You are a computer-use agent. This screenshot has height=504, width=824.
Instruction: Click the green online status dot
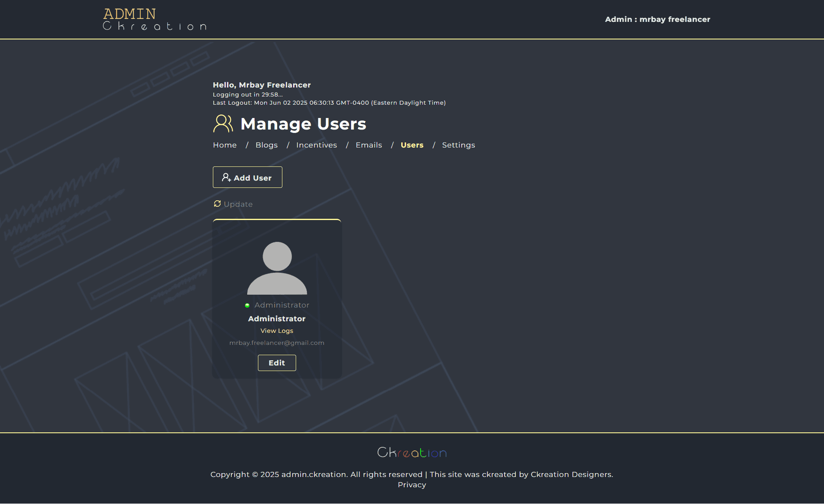tap(247, 305)
